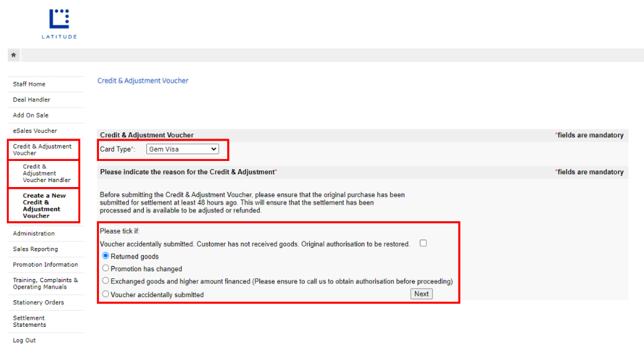Screen dimensions: 644x348
Task: Click the Latitude logo
Action: [x=59, y=24]
